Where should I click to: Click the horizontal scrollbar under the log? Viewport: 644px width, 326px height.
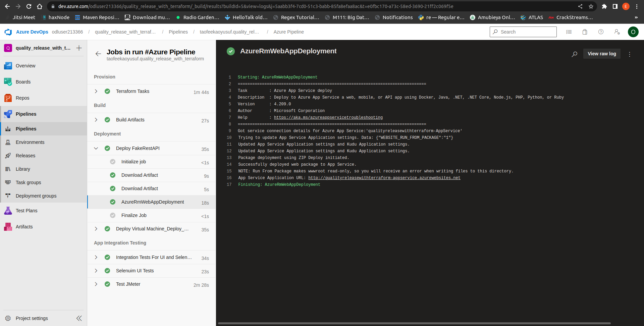tap(414, 323)
